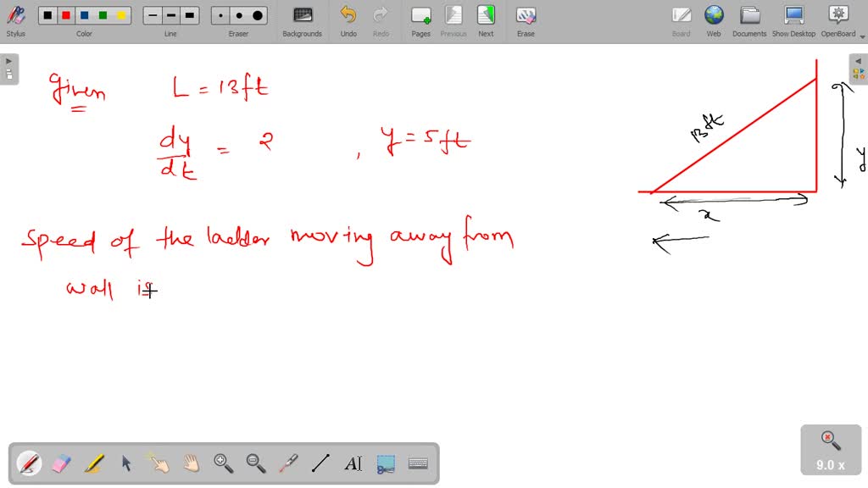Choose the hand Scroll page tool

click(192, 463)
